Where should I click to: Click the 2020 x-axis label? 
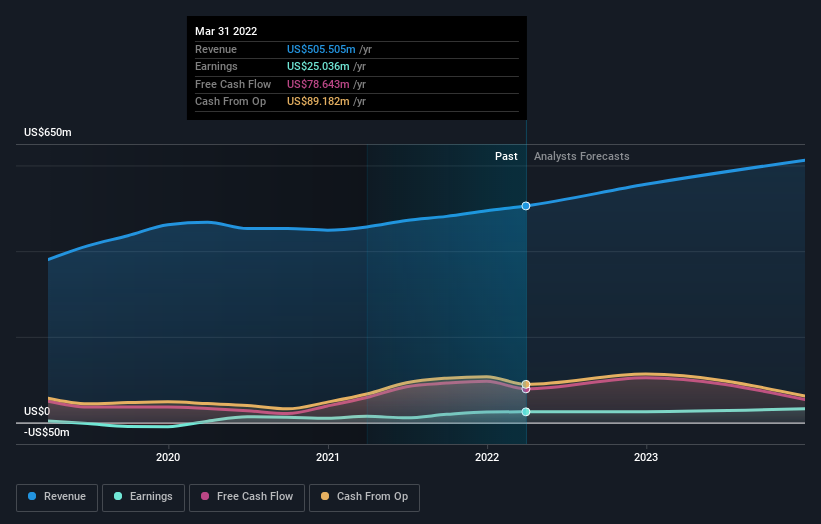pos(168,457)
